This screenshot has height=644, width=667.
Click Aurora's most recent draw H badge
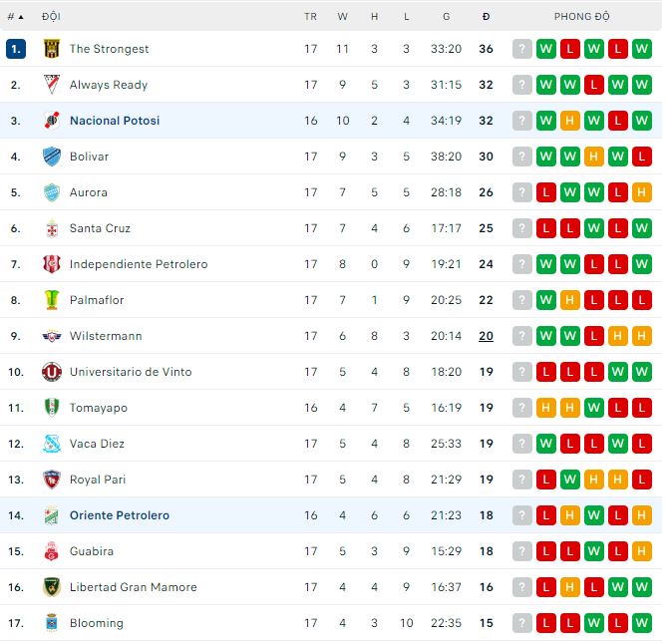[641, 192]
